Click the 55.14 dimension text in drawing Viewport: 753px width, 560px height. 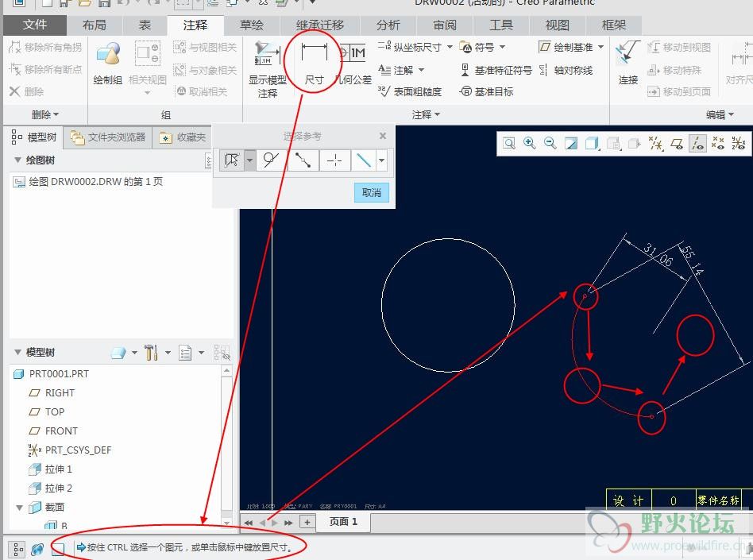[693, 261]
